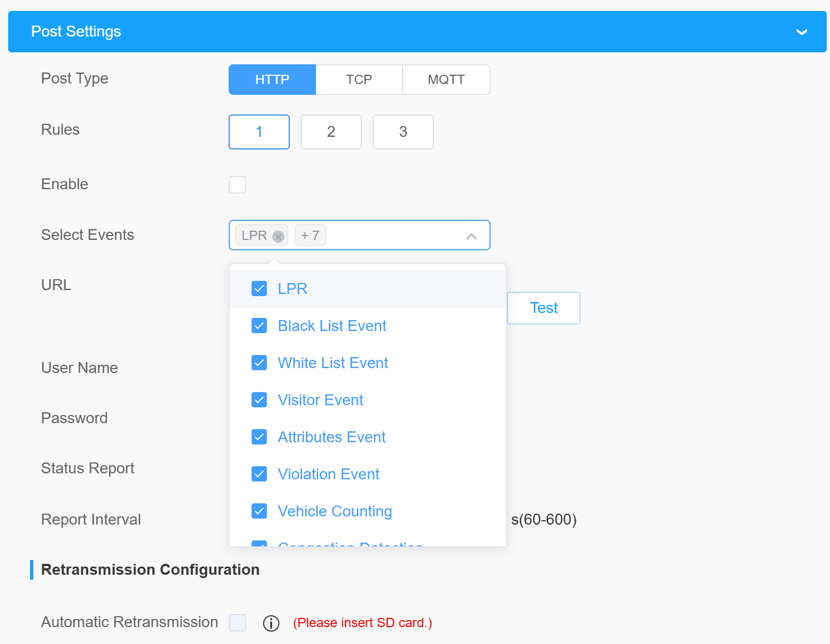Toggle the Enable checkbox
Screen dimensions: 830x644
pos(237,185)
